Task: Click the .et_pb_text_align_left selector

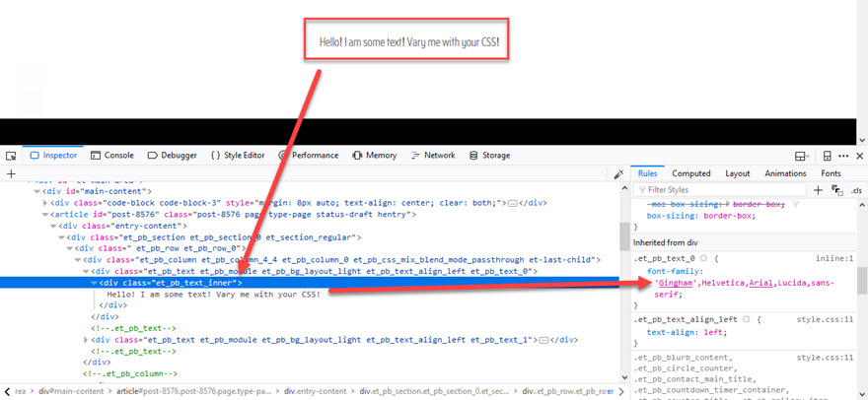Action: click(686, 319)
